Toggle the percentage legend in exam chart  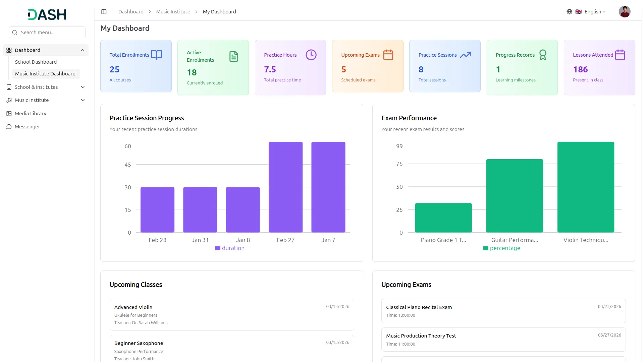pyautogui.click(x=501, y=248)
